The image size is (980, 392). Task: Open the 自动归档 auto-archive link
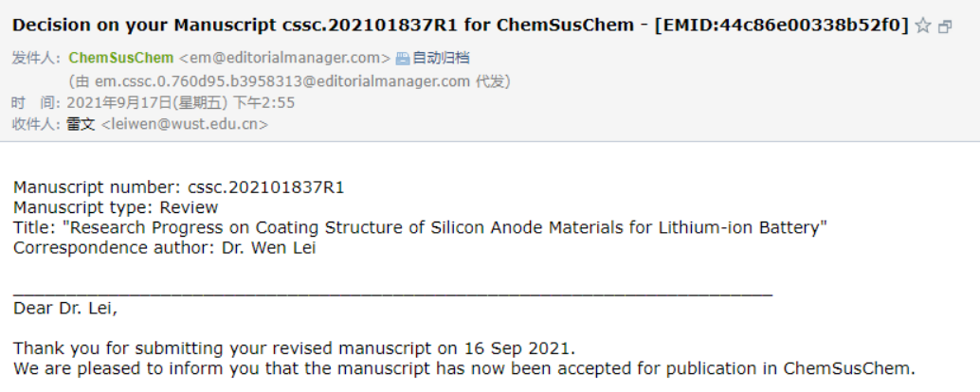pyautogui.click(x=441, y=58)
